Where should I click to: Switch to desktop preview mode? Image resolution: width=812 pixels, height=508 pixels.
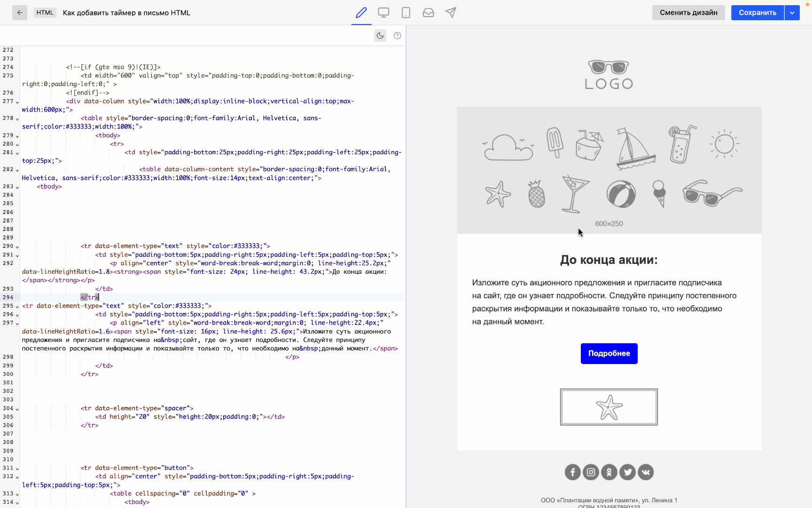[383, 13]
